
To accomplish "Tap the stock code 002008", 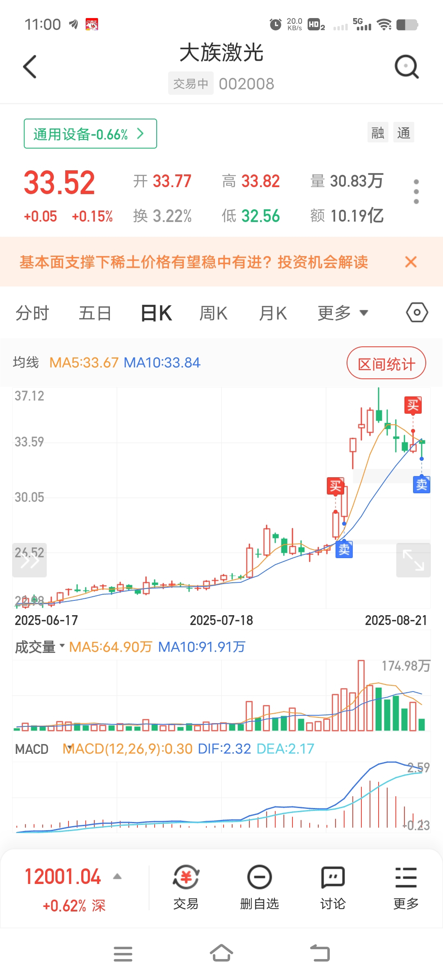I will pyautogui.click(x=247, y=84).
